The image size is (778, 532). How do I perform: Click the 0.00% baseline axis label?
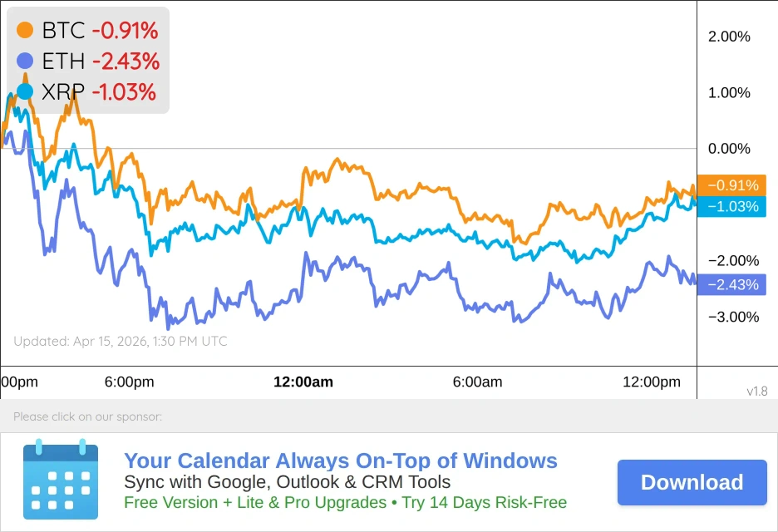pyautogui.click(x=729, y=149)
